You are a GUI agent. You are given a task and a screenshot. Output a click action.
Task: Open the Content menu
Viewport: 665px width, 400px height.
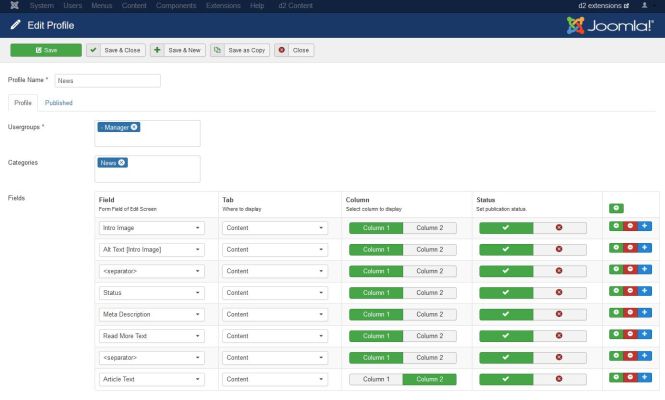point(134,6)
